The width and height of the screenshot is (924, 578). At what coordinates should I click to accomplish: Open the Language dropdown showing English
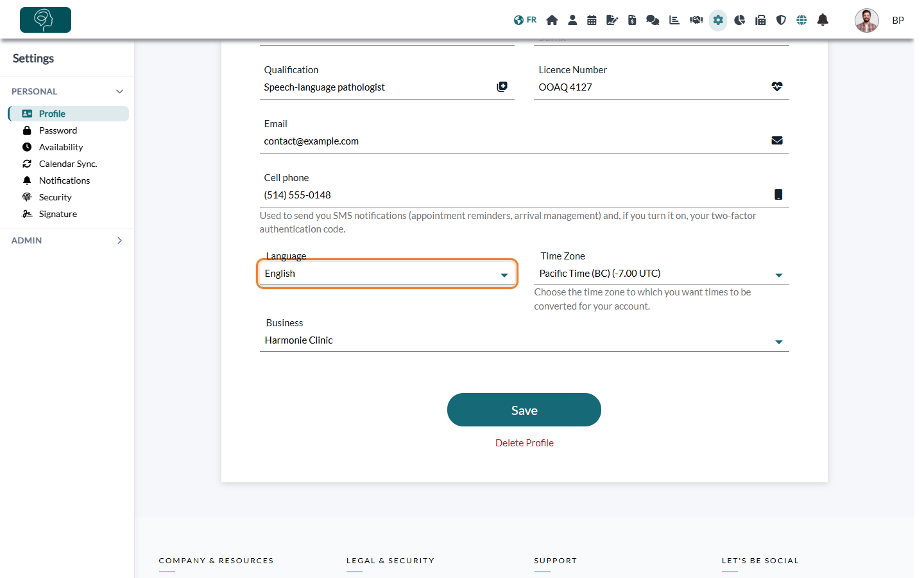tap(387, 274)
